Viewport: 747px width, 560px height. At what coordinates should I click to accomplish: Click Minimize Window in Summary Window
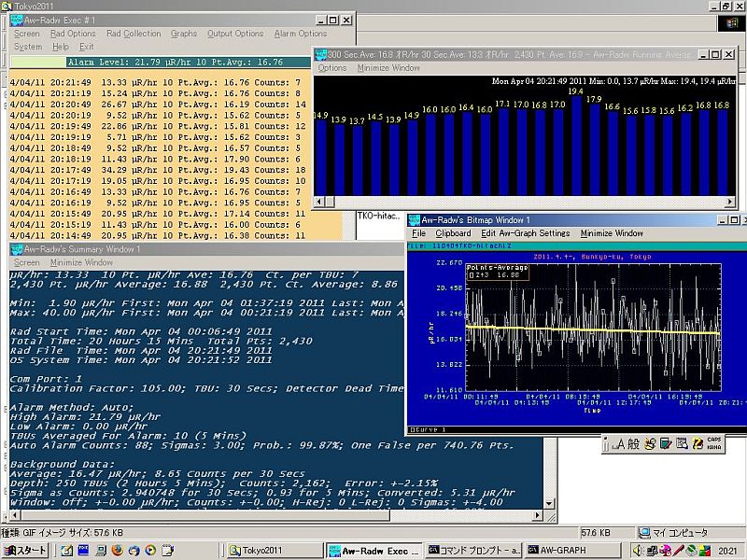[81, 263]
